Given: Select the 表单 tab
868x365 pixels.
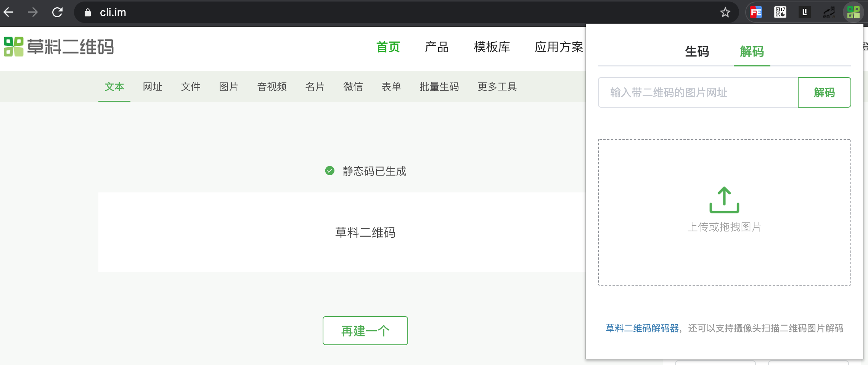Looking at the screenshot, I should coord(391,87).
